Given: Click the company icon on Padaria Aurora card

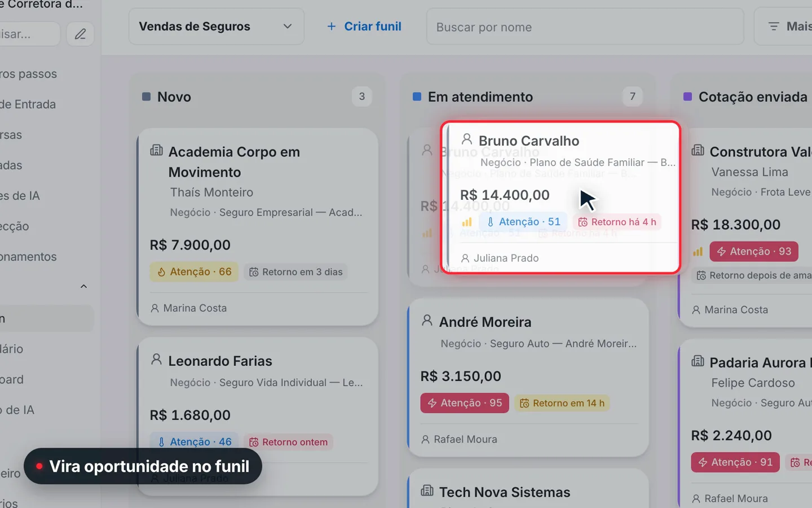Looking at the screenshot, I should [x=698, y=361].
